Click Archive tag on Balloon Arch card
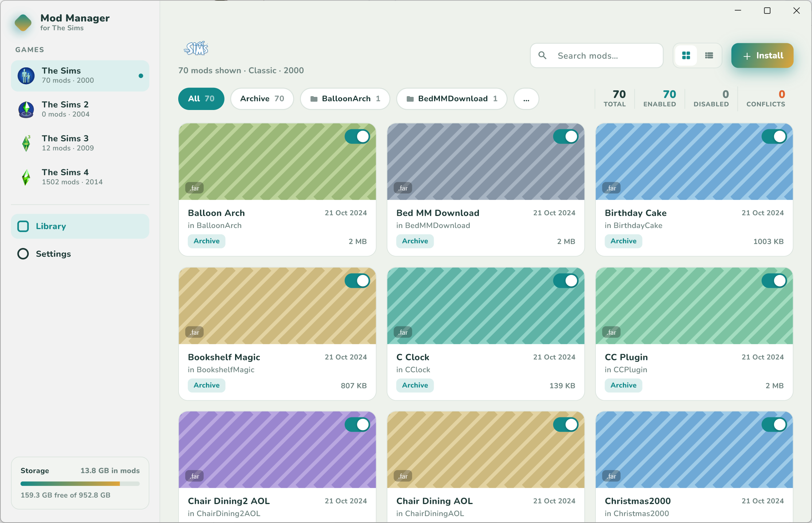This screenshot has width=812, height=523. tap(207, 241)
